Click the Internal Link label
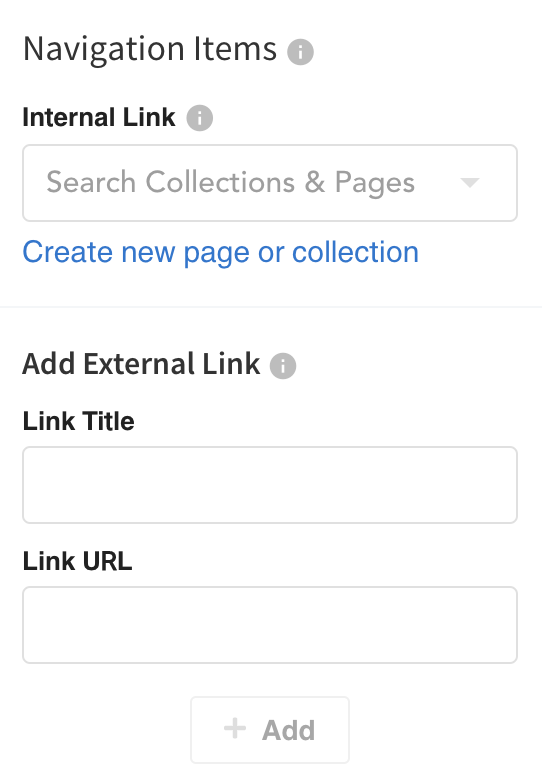Image resolution: width=542 pixels, height=782 pixels. pyautogui.click(x=99, y=118)
